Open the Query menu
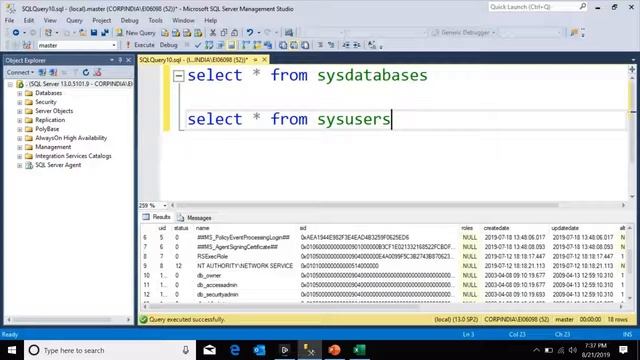Image resolution: width=640 pixels, height=360 pixels. pos(74,20)
